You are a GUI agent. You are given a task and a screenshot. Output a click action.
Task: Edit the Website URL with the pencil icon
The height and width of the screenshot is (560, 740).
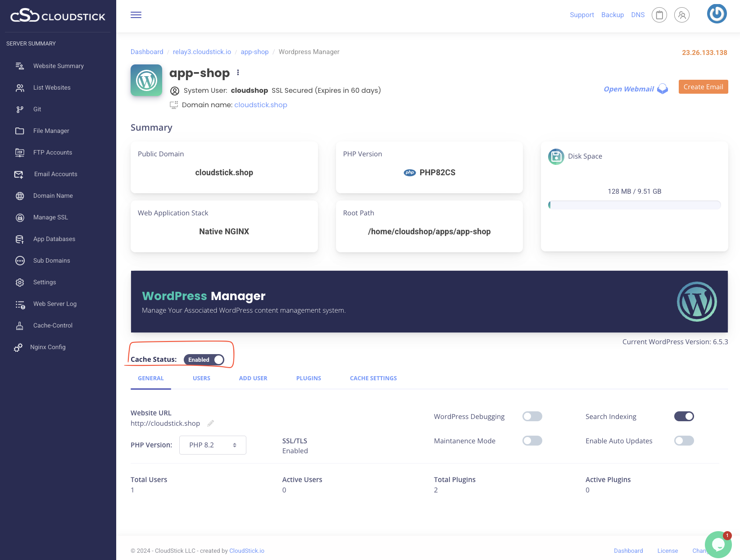pos(210,423)
